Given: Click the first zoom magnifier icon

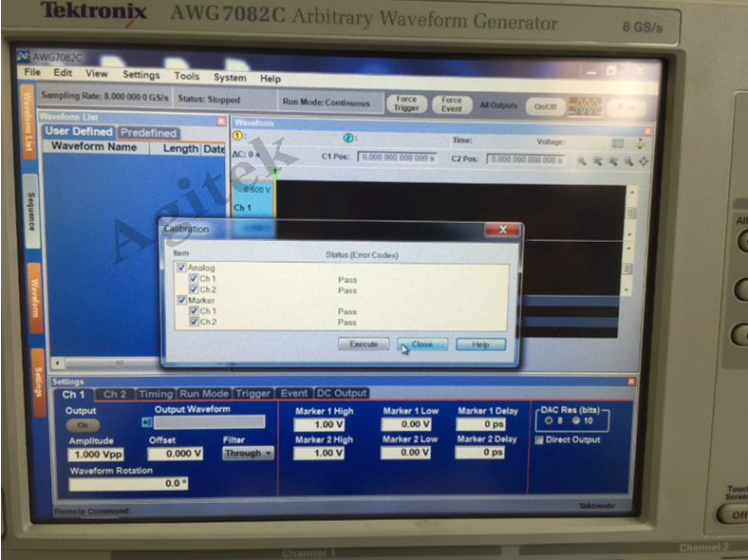Looking at the screenshot, I should [582, 161].
